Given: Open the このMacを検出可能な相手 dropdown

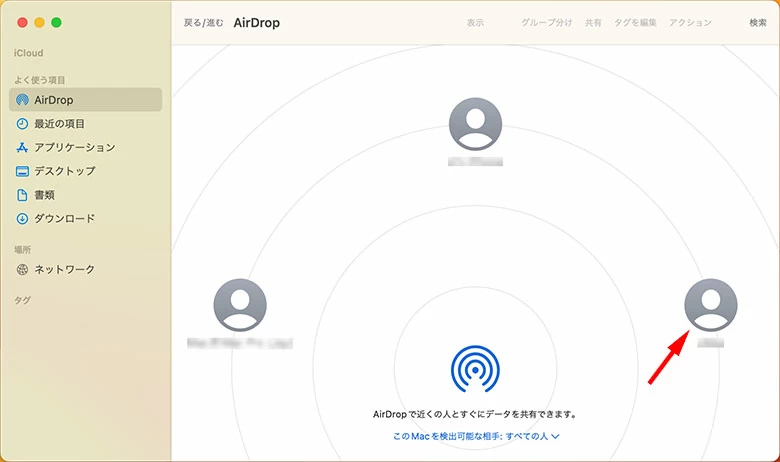Looking at the screenshot, I should tap(475, 436).
